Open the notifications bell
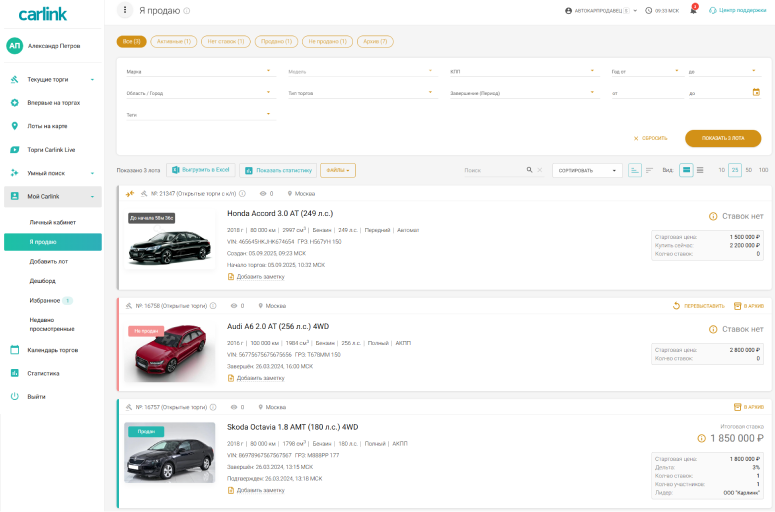This screenshot has width=775, height=512. [x=693, y=10]
